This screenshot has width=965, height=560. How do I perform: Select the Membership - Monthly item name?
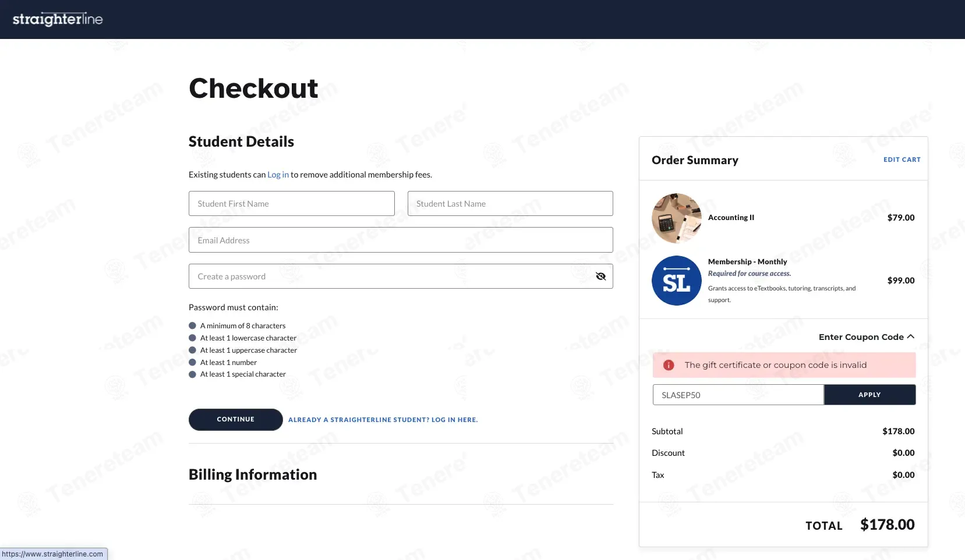pyautogui.click(x=747, y=262)
